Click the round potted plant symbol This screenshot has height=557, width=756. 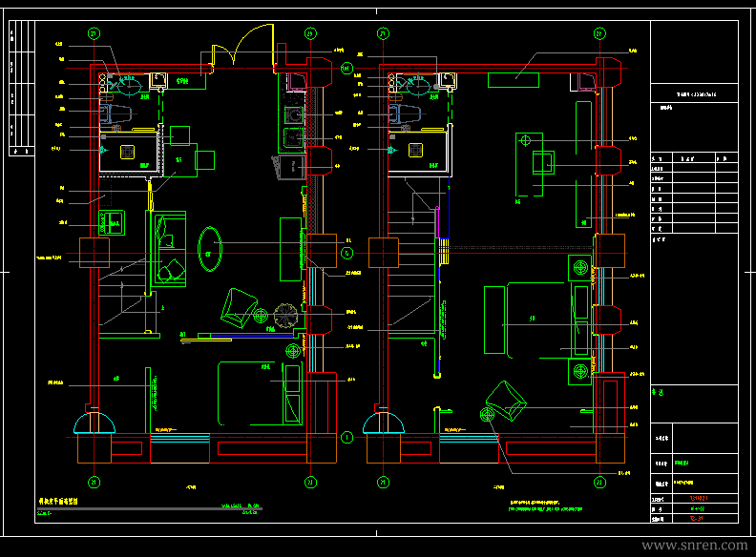(x=285, y=316)
